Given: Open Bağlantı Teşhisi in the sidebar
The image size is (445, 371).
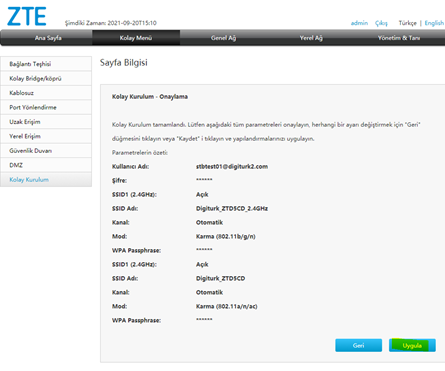Looking at the screenshot, I should [46, 64].
